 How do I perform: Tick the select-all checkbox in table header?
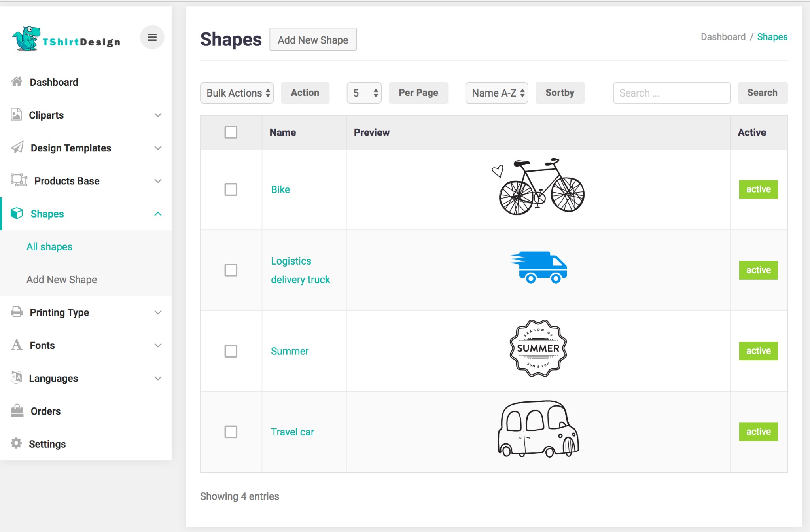(231, 132)
